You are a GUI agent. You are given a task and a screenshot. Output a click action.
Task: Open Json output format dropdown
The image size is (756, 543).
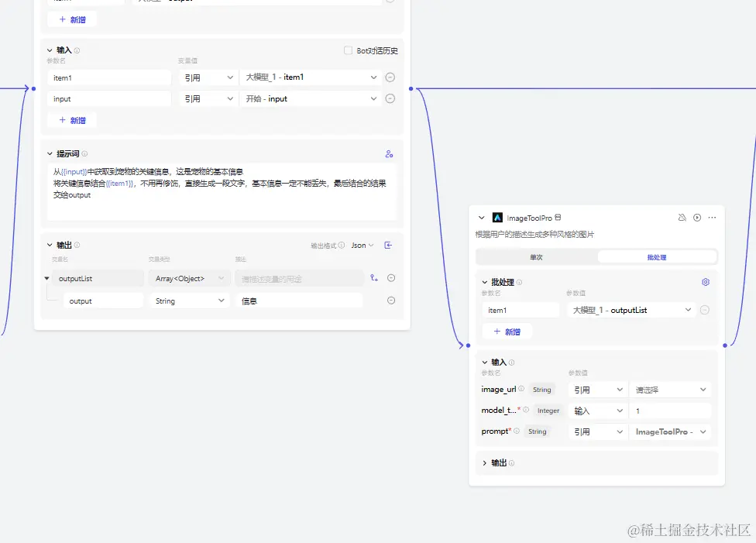point(363,245)
